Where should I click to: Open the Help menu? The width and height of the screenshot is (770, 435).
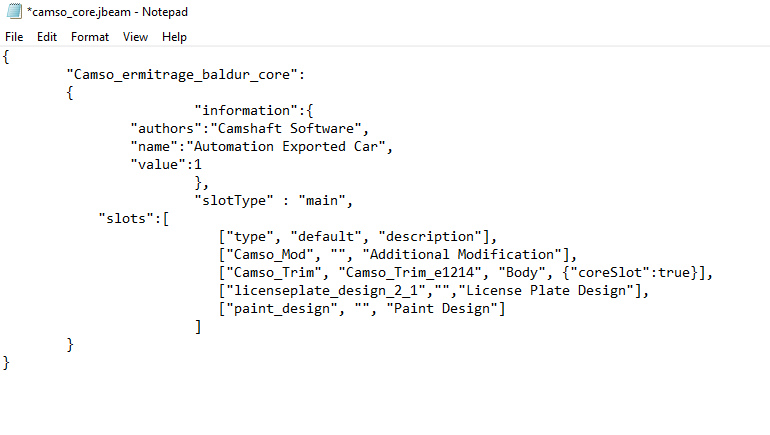click(x=174, y=37)
